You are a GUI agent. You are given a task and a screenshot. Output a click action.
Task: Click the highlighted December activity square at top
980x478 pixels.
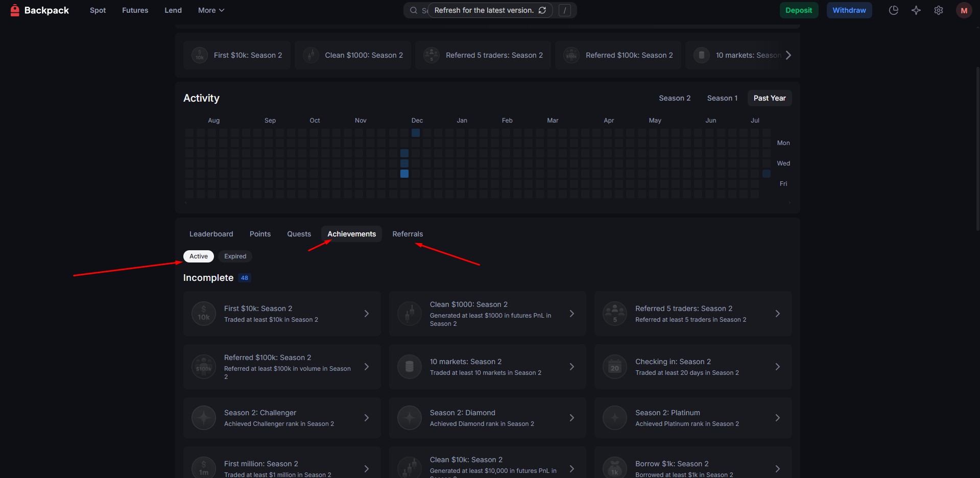tap(416, 133)
